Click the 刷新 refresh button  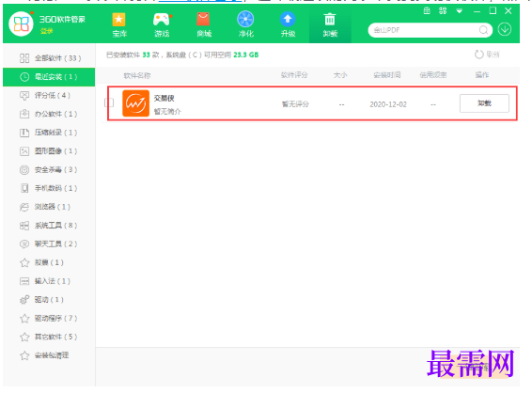coord(487,55)
